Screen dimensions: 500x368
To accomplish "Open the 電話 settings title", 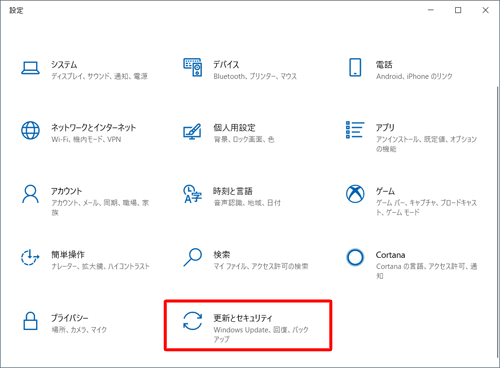I will (384, 64).
